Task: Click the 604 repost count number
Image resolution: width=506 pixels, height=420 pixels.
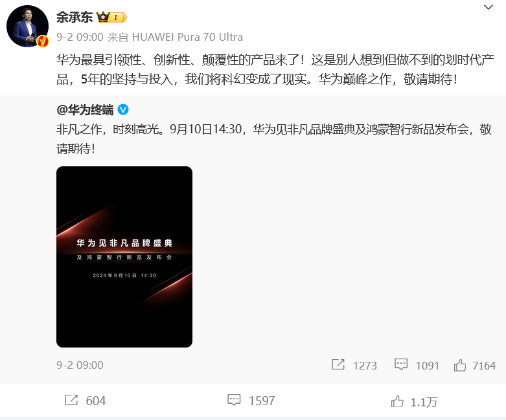Action: [96, 401]
